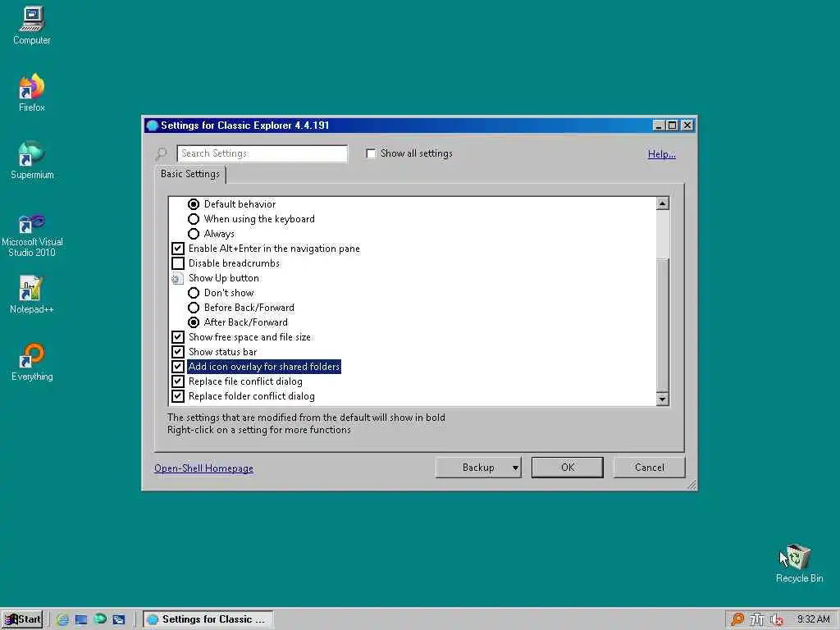Viewport: 840px width, 630px height.
Task: Click the settings list scrollbar thumb
Action: (663, 325)
